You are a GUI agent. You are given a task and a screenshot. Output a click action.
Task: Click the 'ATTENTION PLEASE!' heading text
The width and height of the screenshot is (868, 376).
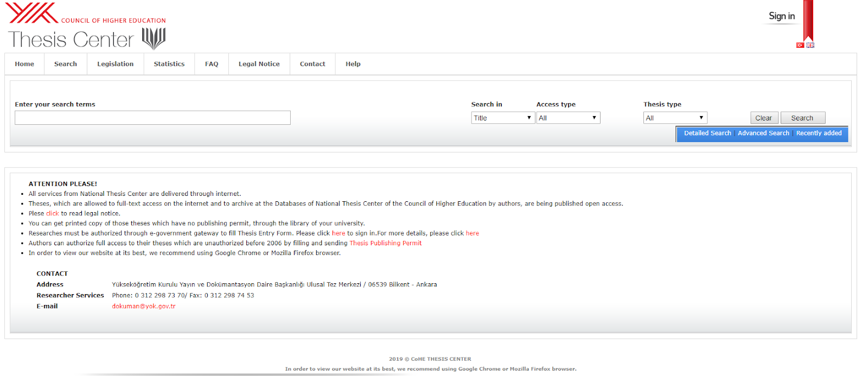click(63, 184)
